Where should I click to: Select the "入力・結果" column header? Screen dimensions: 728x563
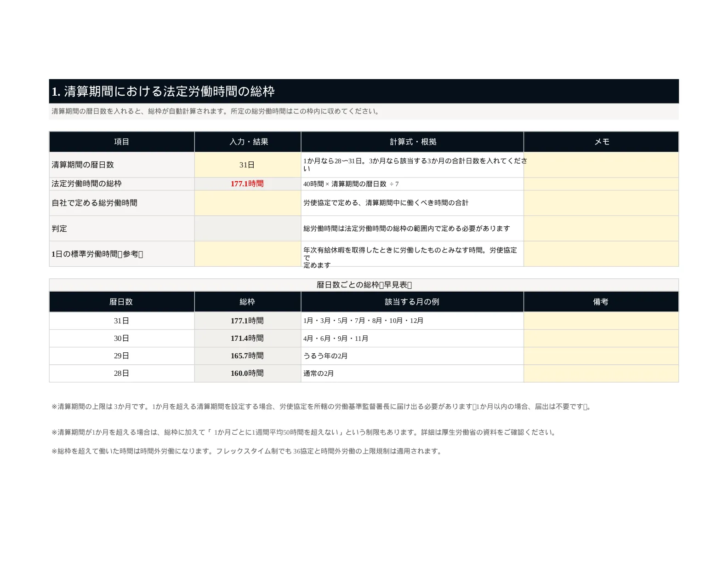[248, 142]
